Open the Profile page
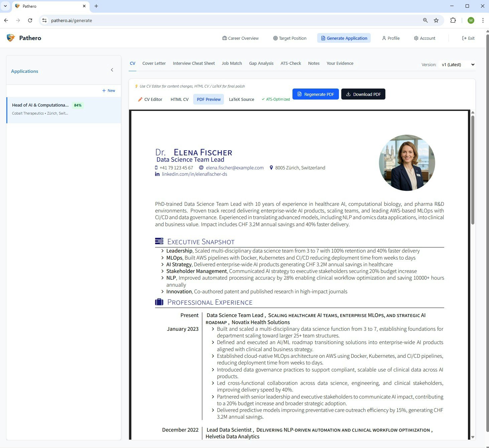 [x=391, y=38]
